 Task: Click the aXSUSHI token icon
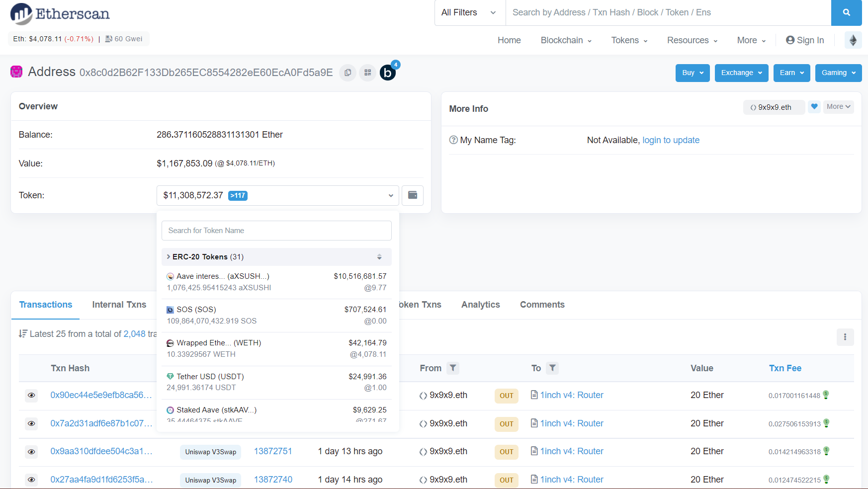[170, 276]
